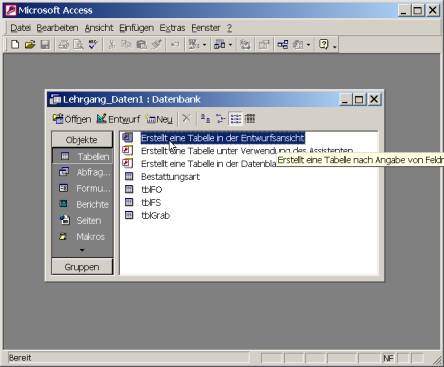Click the New Object icon
444x367 pixels.
click(298, 44)
